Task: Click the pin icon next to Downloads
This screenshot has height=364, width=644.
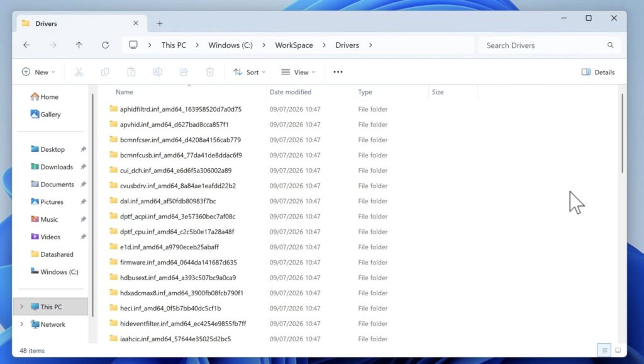Action: (x=84, y=167)
